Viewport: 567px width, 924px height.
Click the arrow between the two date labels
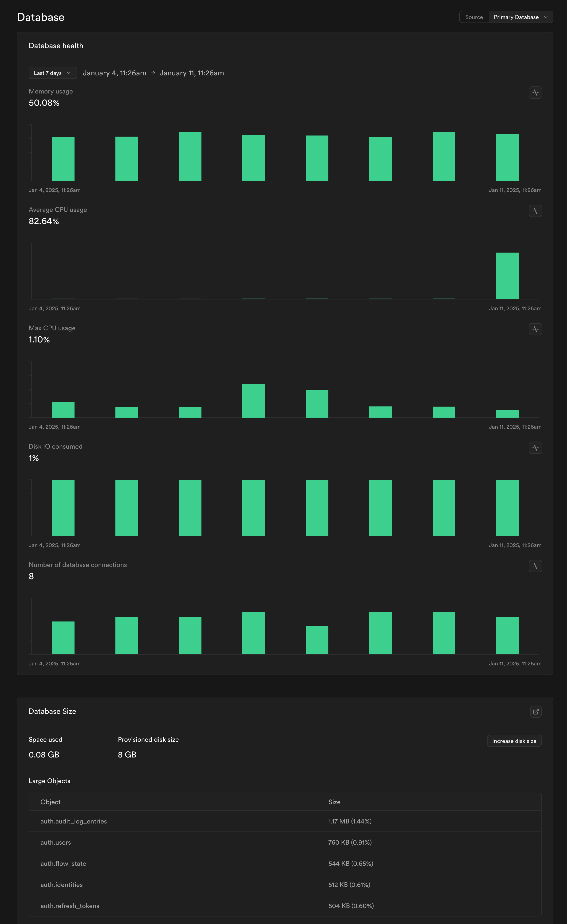(153, 73)
